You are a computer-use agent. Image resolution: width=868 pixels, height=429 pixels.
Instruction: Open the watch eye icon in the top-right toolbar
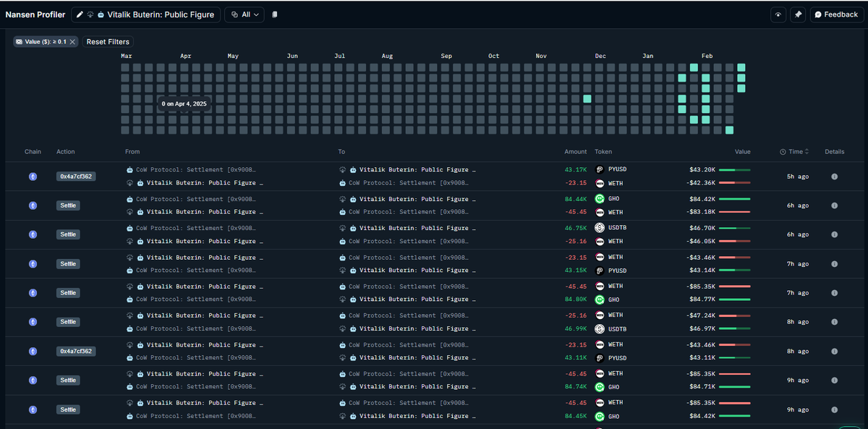click(x=778, y=14)
